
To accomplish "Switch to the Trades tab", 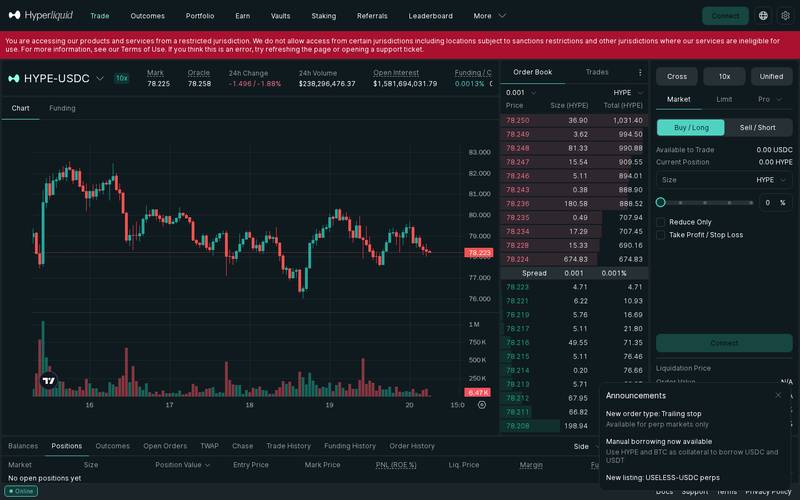I will pos(597,72).
